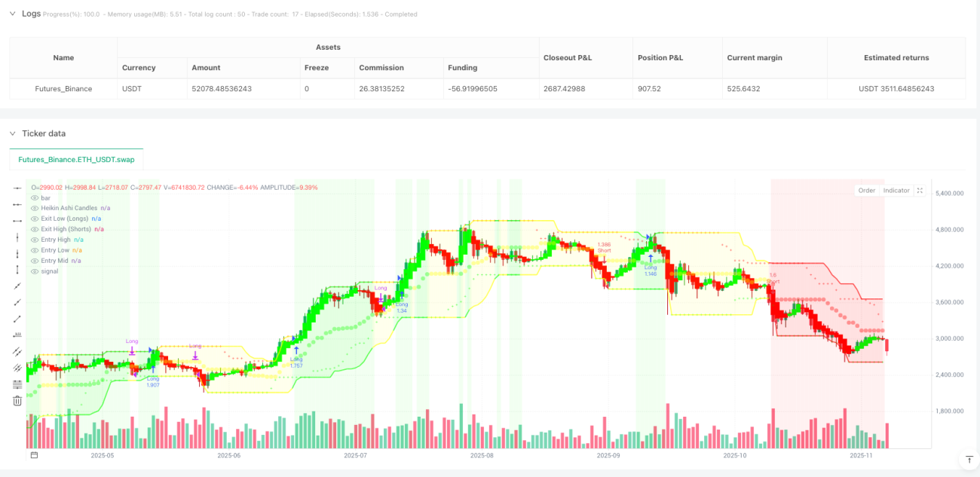The height and width of the screenshot is (477, 980).
Task: Select the horizontal line drawing tool
Action: (17, 188)
